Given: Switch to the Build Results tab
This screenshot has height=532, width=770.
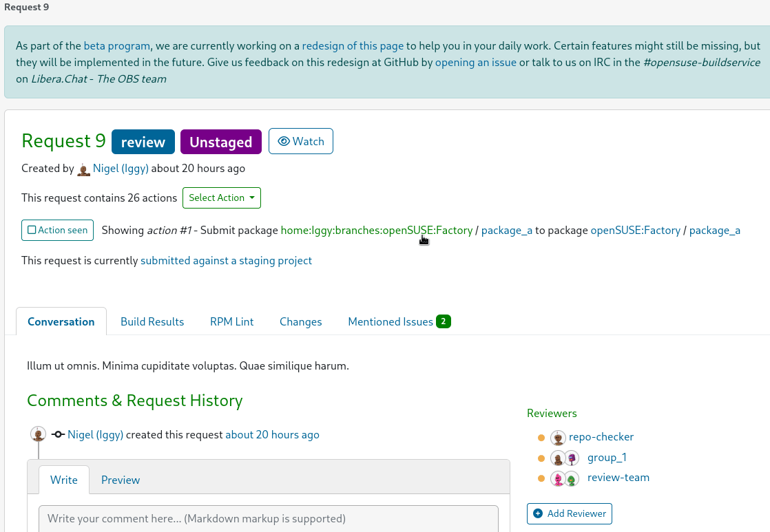Looking at the screenshot, I should click(152, 321).
